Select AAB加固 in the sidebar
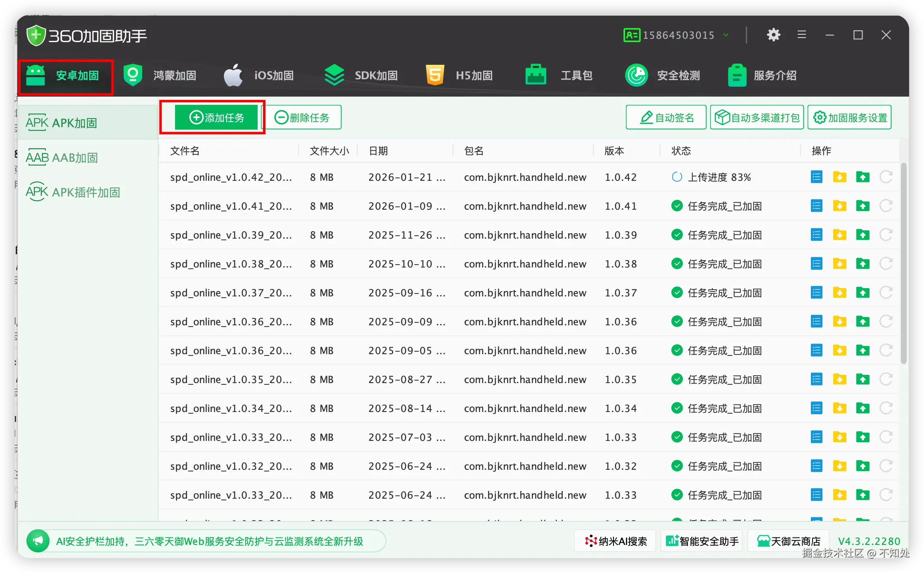Image resolution: width=924 pixels, height=573 pixels. [62, 158]
